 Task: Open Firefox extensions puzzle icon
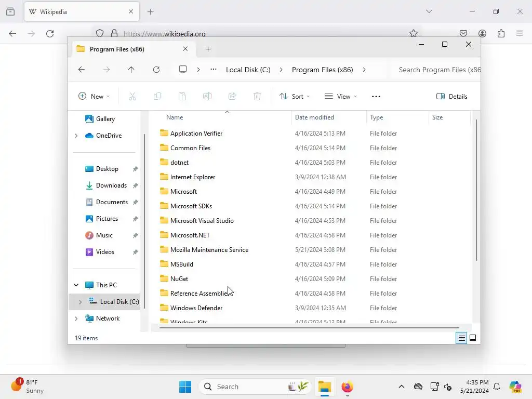501,33
